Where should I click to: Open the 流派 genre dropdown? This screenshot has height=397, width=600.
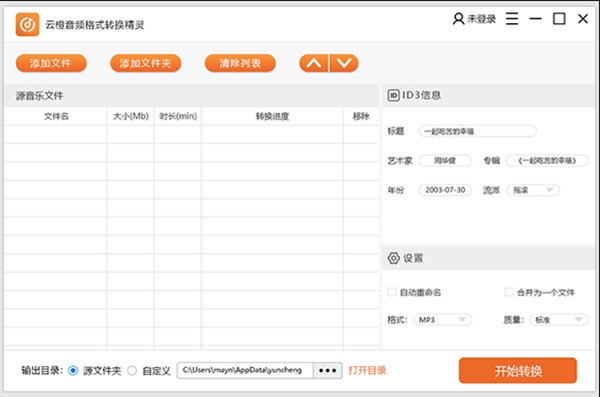click(x=533, y=190)
